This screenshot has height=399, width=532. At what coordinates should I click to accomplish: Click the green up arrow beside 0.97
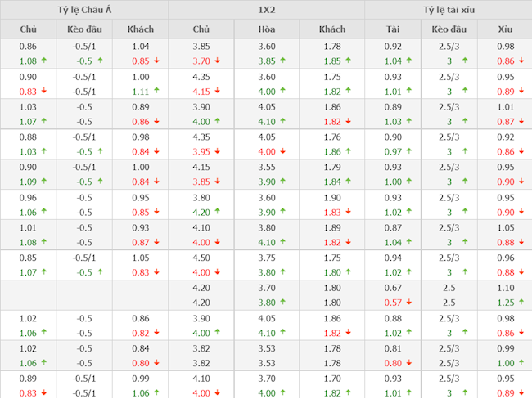coord(414,152)
